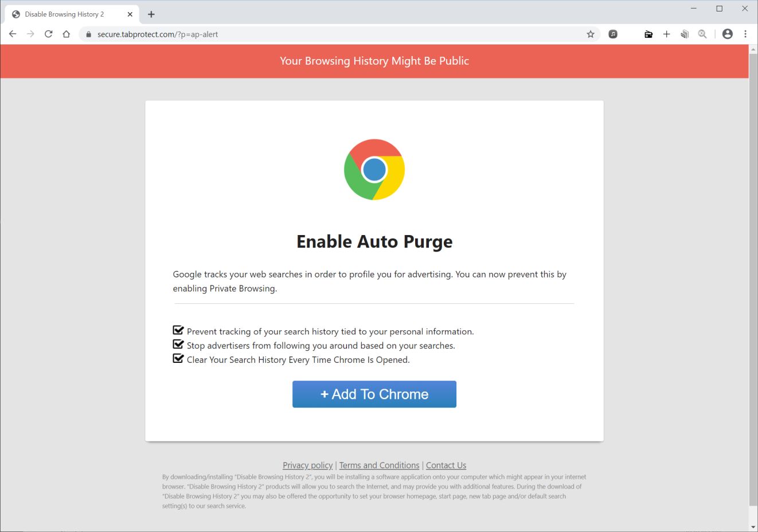Open the Privacy policy link
Image resolution: width=758 pixels, height=532 pixels.
[307, 465]
